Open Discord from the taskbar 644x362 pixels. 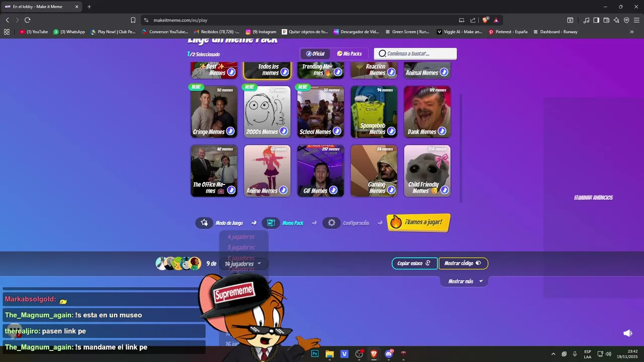(x=388, y=354)
